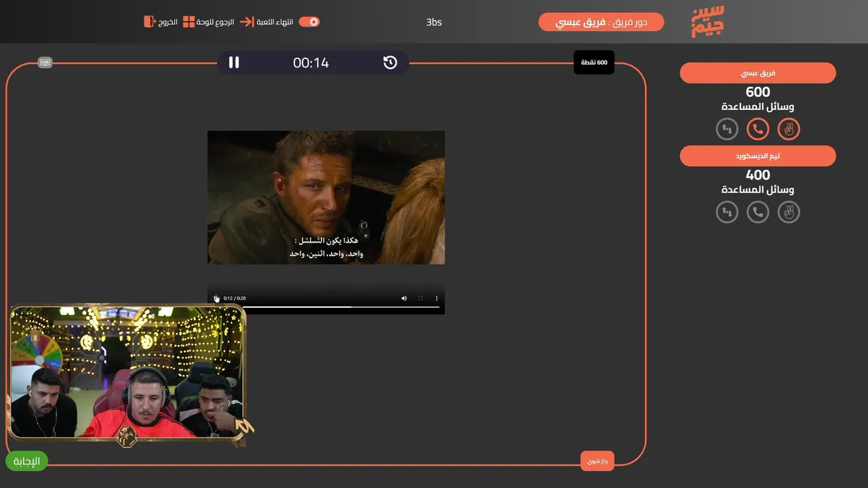Click the movie scene video frame
The width and height of the screenshot is (868, 488).
pyautogui.click(x=326, y=197)
